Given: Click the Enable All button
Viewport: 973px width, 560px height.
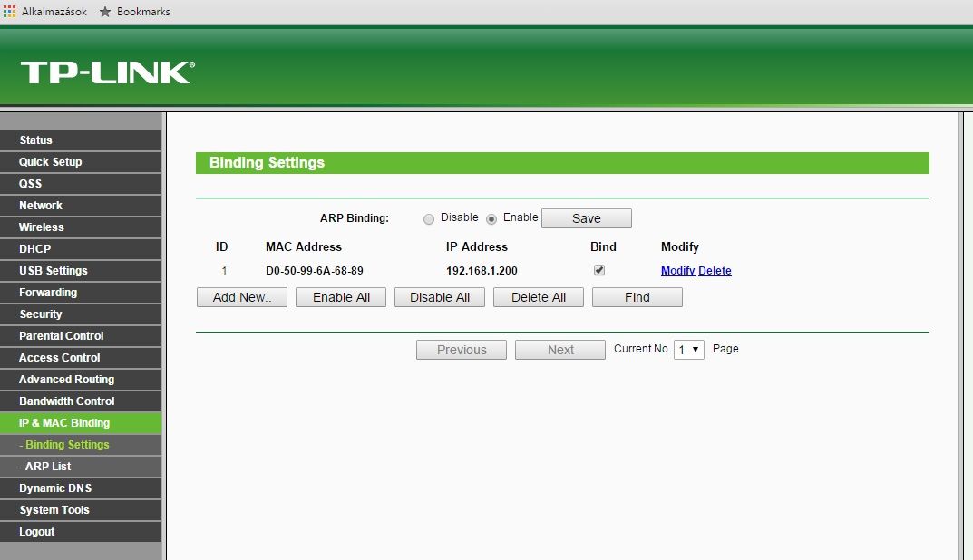Looking at the screenshot, I should pos(341,297).
